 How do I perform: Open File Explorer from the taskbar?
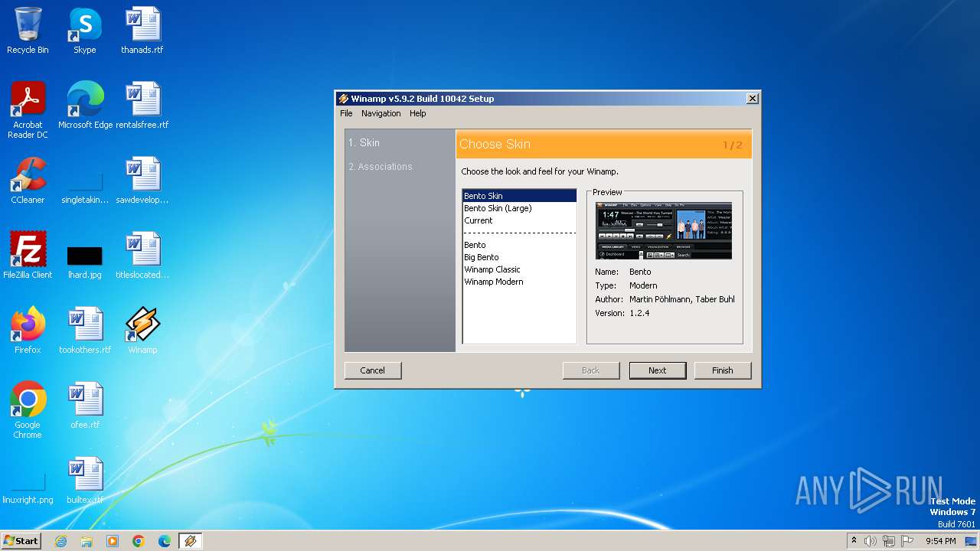pos(87,541)
